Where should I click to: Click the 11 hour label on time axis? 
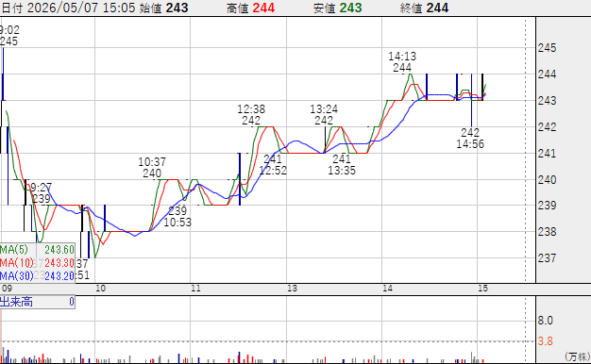[195, 289]
